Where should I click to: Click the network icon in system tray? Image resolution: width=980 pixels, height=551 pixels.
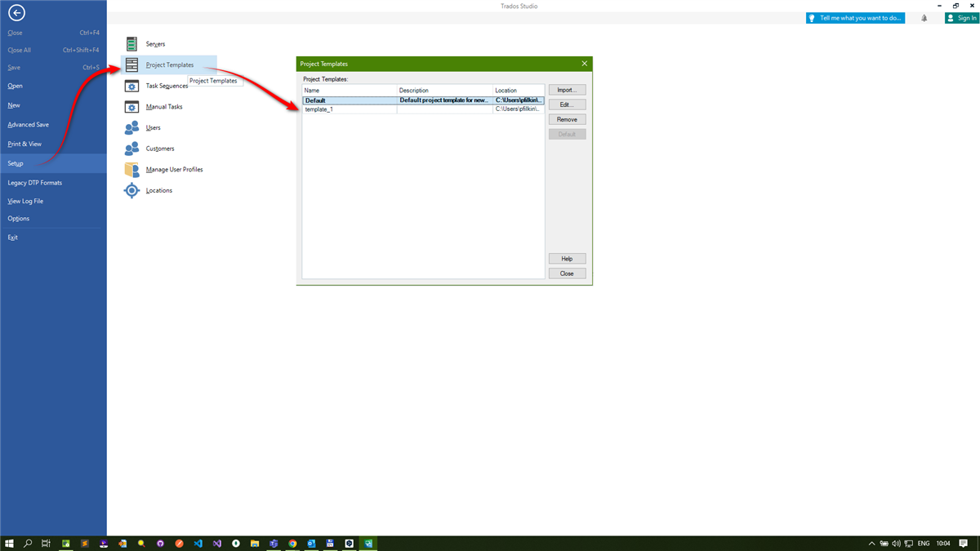(x=909, y=543)
